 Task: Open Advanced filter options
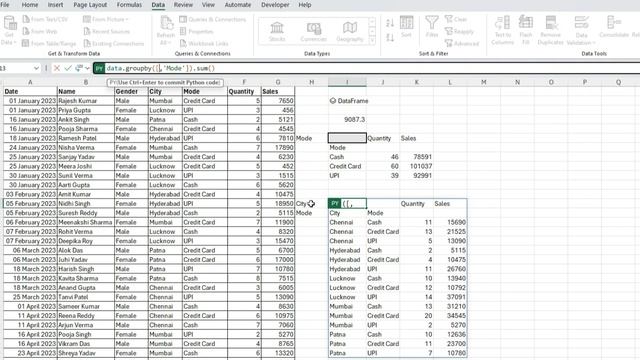point(462,43)
